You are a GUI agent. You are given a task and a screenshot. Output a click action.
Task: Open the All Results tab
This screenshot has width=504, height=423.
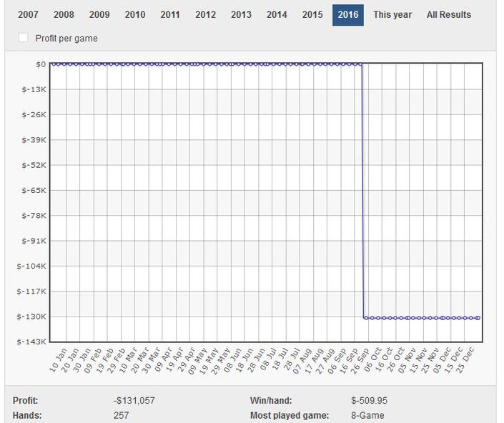click(449, 15)
